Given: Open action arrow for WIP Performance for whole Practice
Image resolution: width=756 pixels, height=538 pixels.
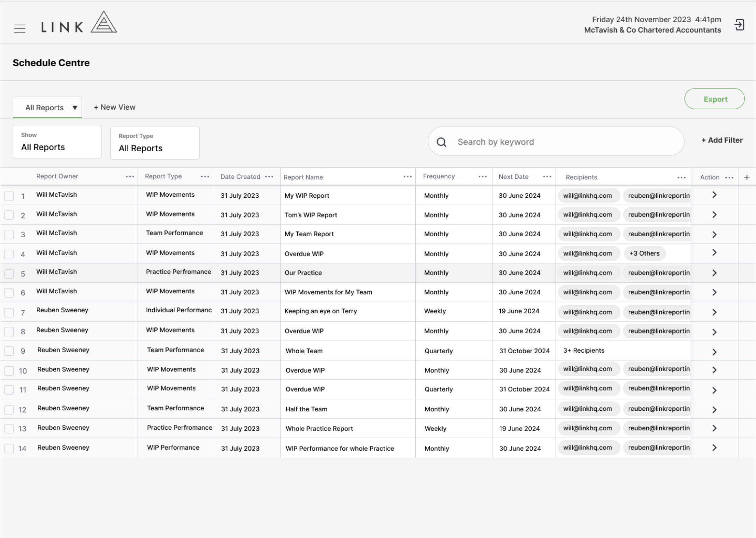Looking at the screenshot, I should [714, 448].
